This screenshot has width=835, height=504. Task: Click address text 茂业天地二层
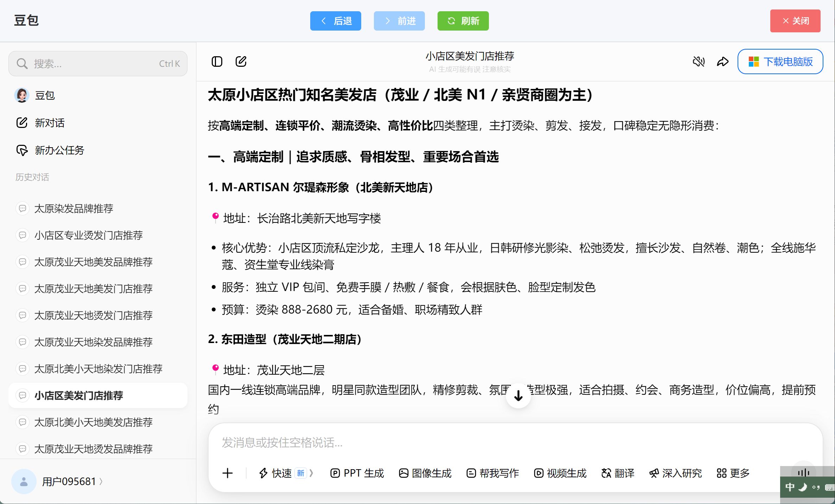point(291,370)
